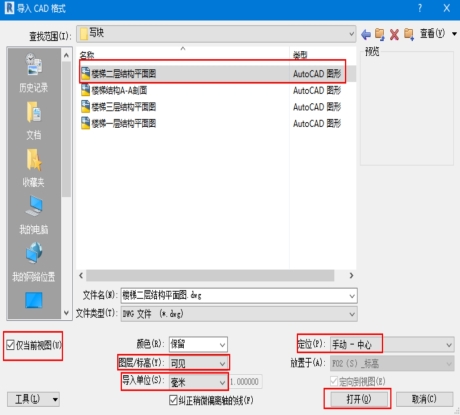Click the red X delete icon

coord(394,34)
